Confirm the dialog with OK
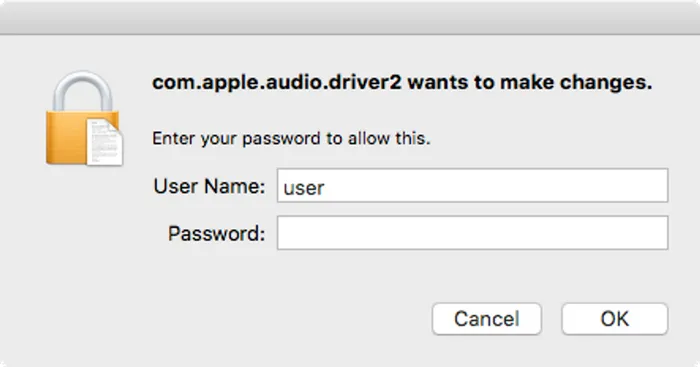Image resolution: width=700 pixels, height=367 pixels. [615, 319]
